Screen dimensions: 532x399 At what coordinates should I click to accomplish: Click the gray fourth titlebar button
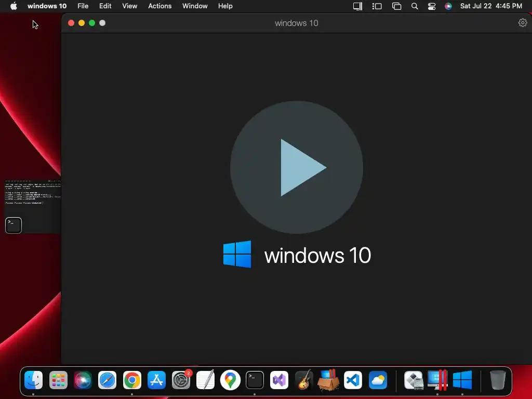pos(102,23)
